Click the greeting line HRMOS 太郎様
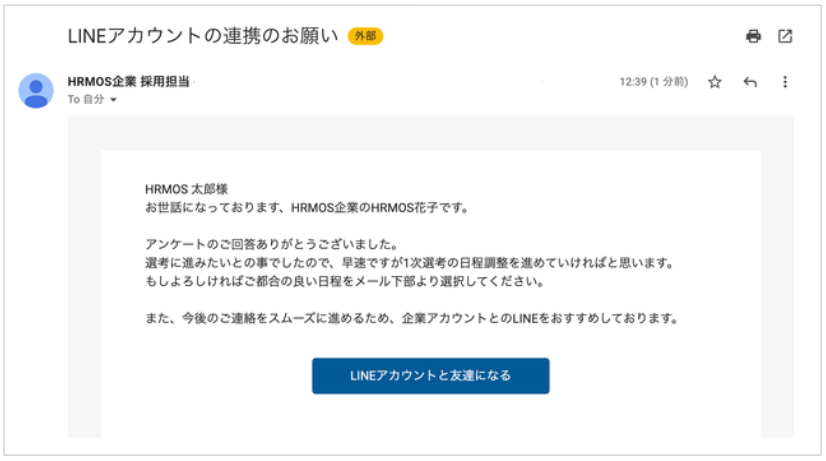This screenshot has height=461, width=826. pyautogui.click(x=186, y=190)
